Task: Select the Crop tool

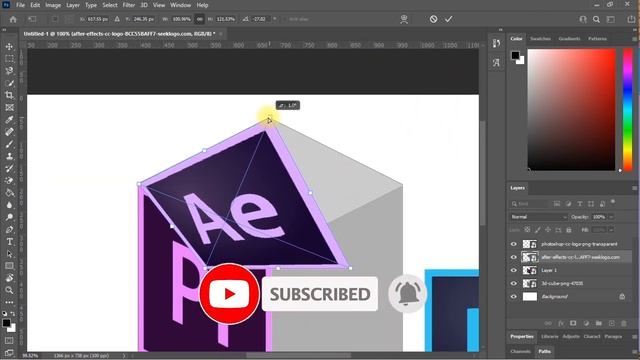Action: point(9,95)
